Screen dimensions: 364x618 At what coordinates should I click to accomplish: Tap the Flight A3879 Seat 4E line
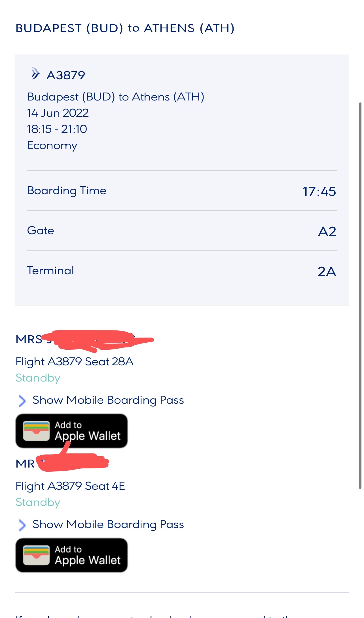70,486
